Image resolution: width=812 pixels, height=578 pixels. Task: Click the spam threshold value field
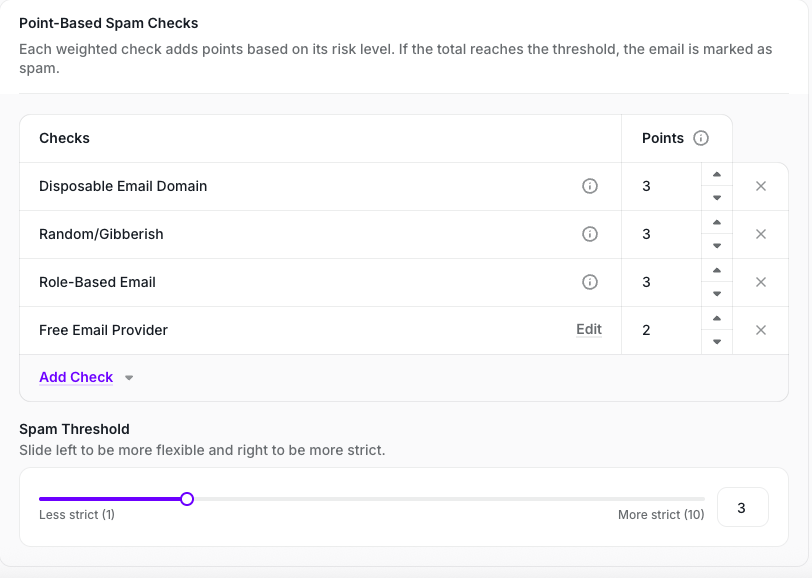tap(742, 508)
